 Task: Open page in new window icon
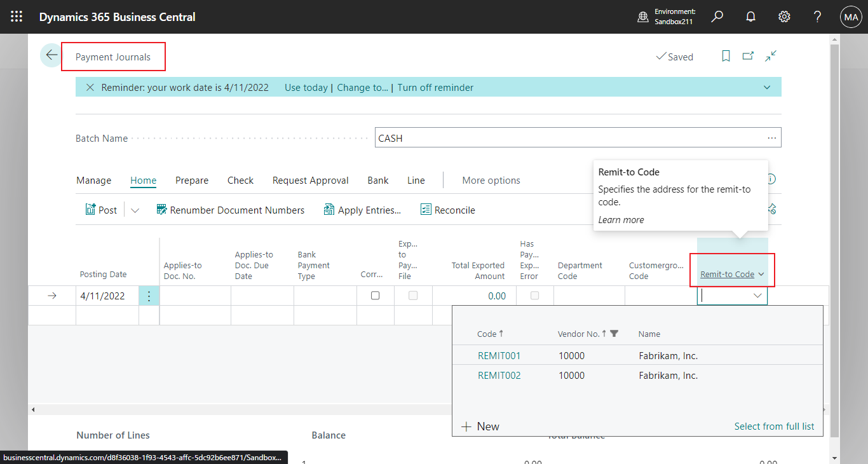tap(748, 57)
